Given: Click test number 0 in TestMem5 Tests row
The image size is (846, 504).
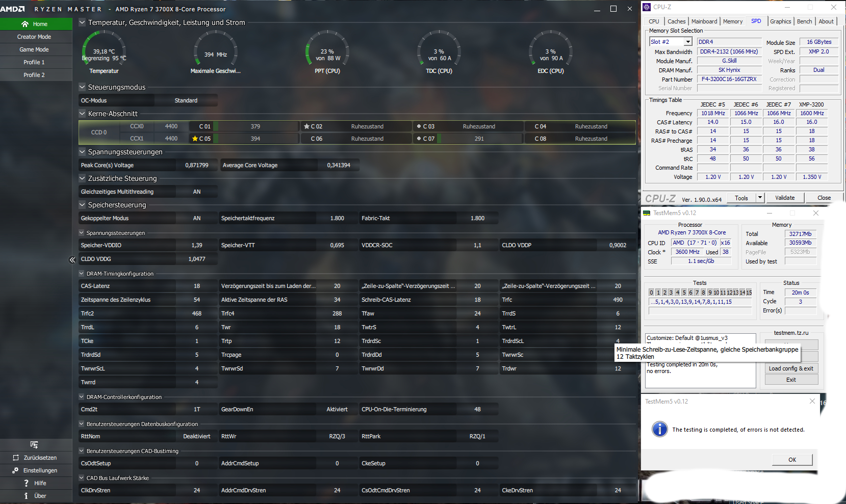Looking at the screenshot, I should [x=651, y=293].
